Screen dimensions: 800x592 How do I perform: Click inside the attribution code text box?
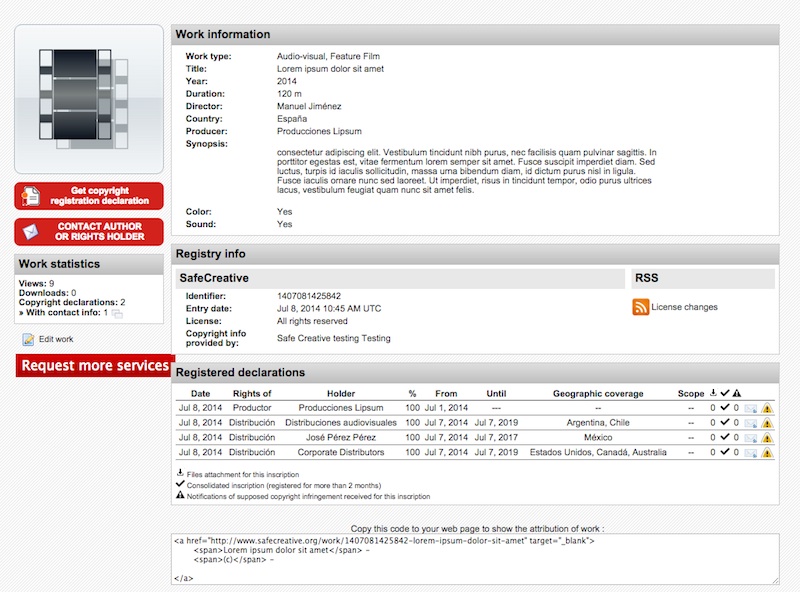pos(475,559)
